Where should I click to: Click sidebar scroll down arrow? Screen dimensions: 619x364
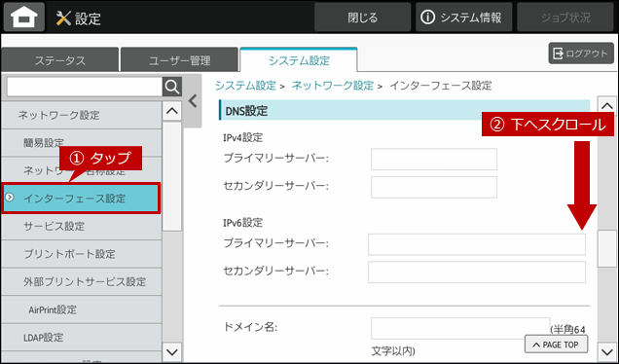pyautogui.click(x=172, y=351)
